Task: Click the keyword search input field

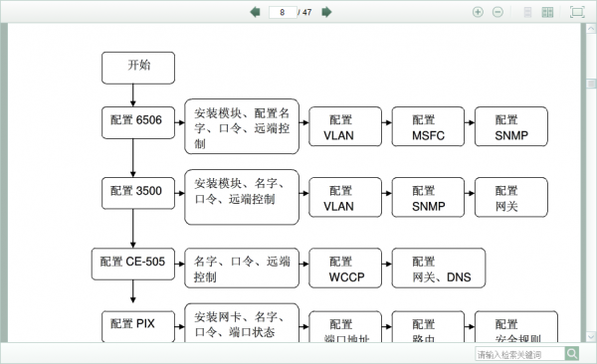Action: pos(519,354)
